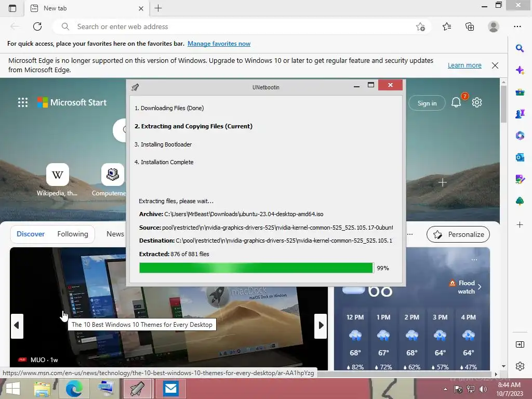
Task: Click the Microsoft Start logo
Action: coord(72,102)
